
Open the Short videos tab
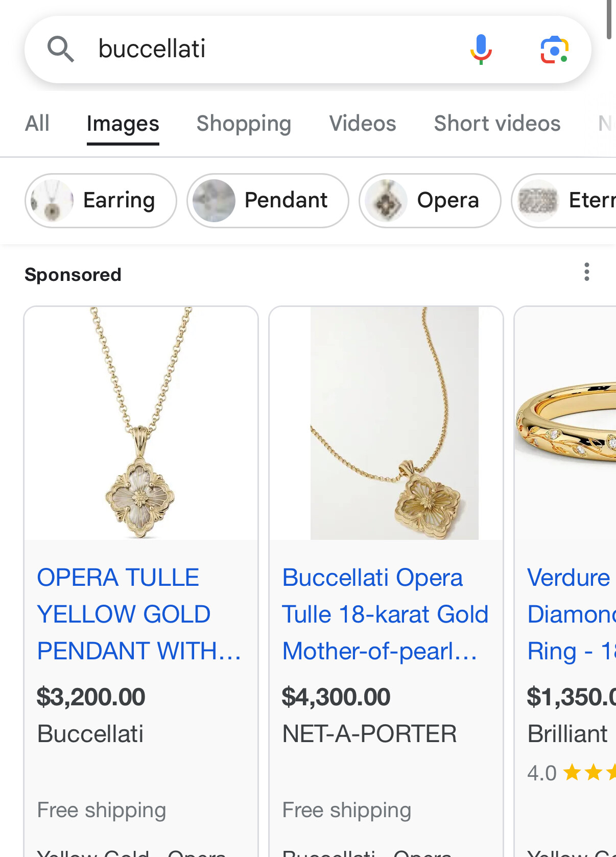click(497, 124)
